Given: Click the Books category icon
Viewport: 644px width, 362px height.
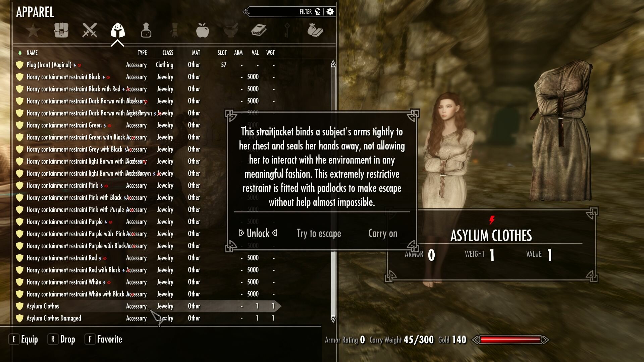Looking at the screenshot, I should click(258, 30).
